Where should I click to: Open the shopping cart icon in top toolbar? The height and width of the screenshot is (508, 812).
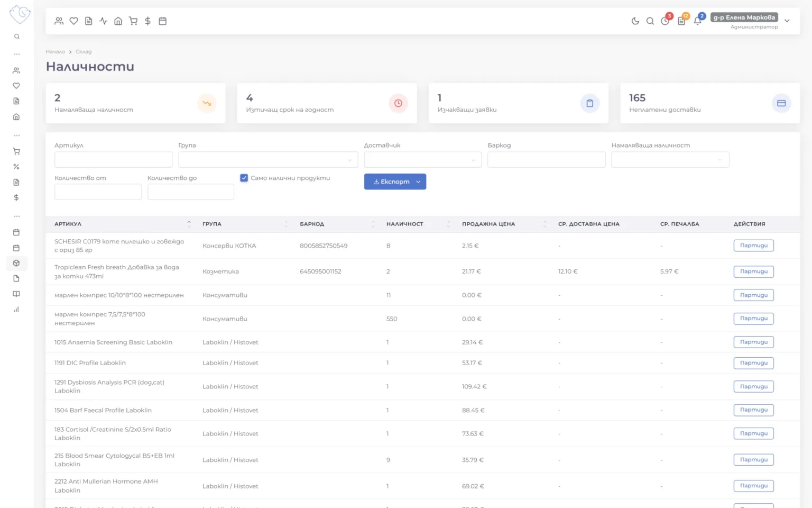point(133,21)
